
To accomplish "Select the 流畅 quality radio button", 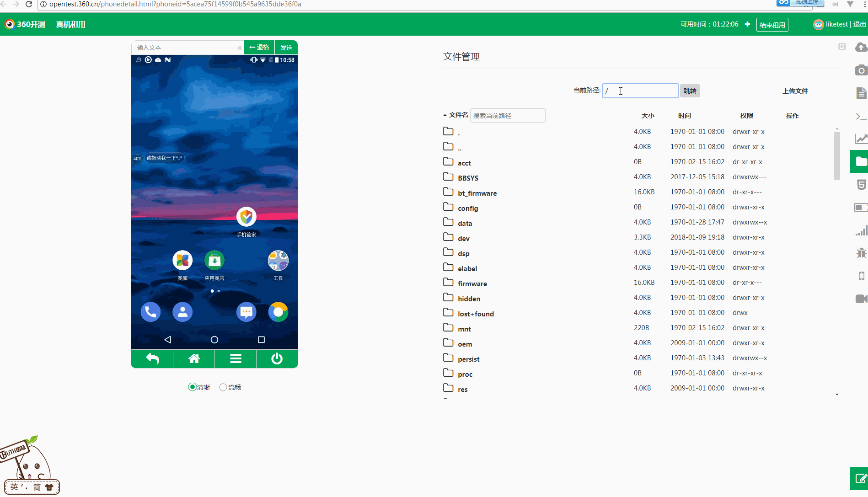I will 223,387.
